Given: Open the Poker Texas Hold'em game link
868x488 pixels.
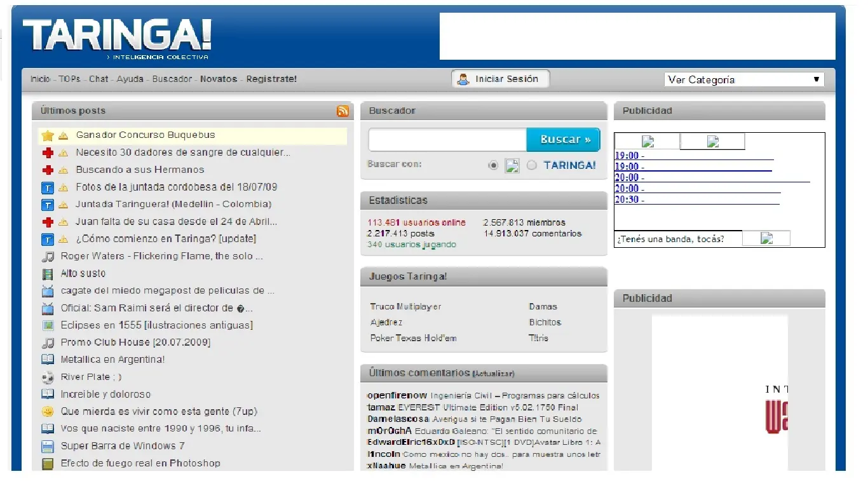Looking at the screenshot, I should pyautogui.click(x=414, y=339).
